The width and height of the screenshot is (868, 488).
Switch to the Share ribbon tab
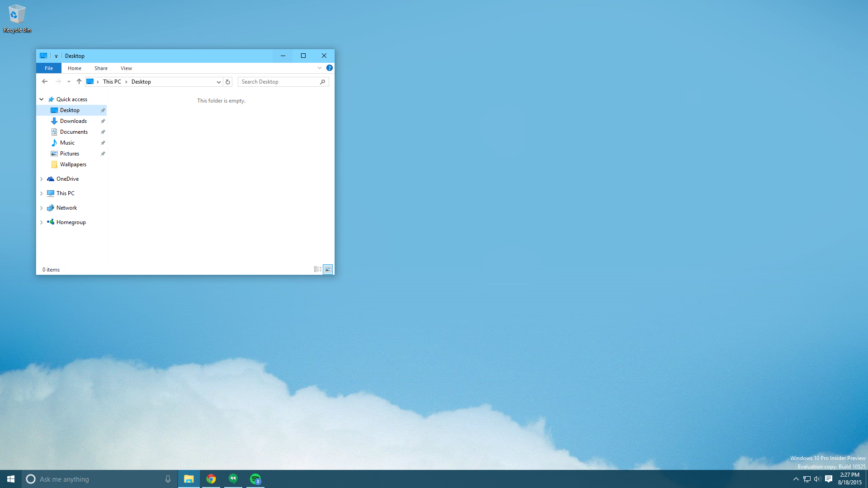pyautogui.click(x=101, y=68)
